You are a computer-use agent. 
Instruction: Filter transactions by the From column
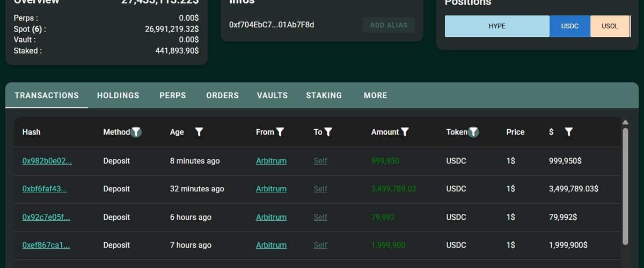pos(280,132)
